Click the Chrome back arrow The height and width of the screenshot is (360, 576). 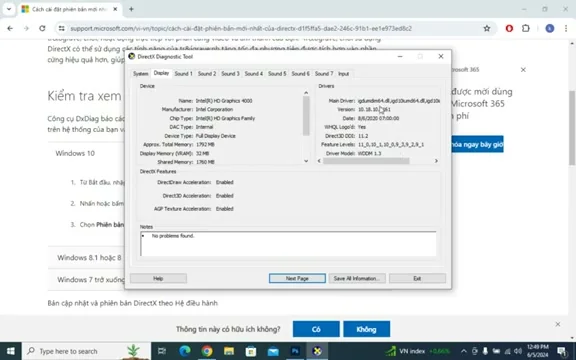click(10, 28)
